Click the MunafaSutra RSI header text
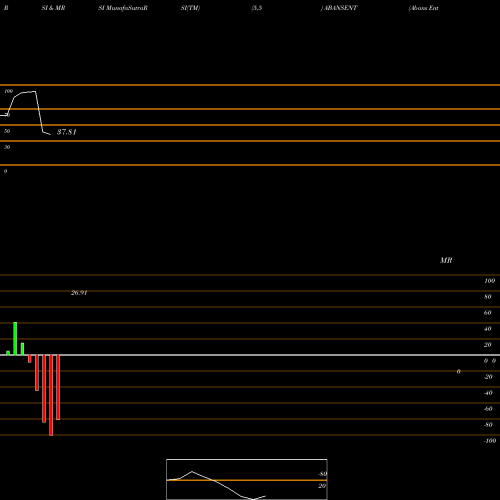Viewport: 500px width, 500px height. point(123,8)
